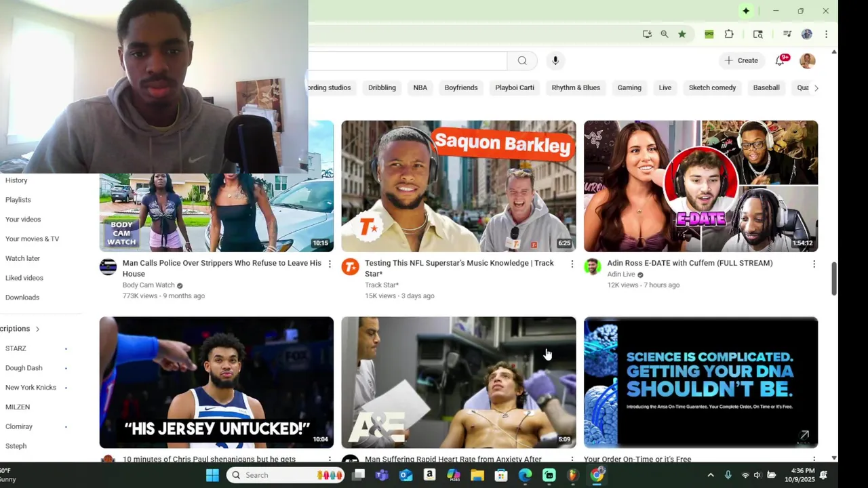Click the YouTube search magnifier button

[x=522, y=60]
